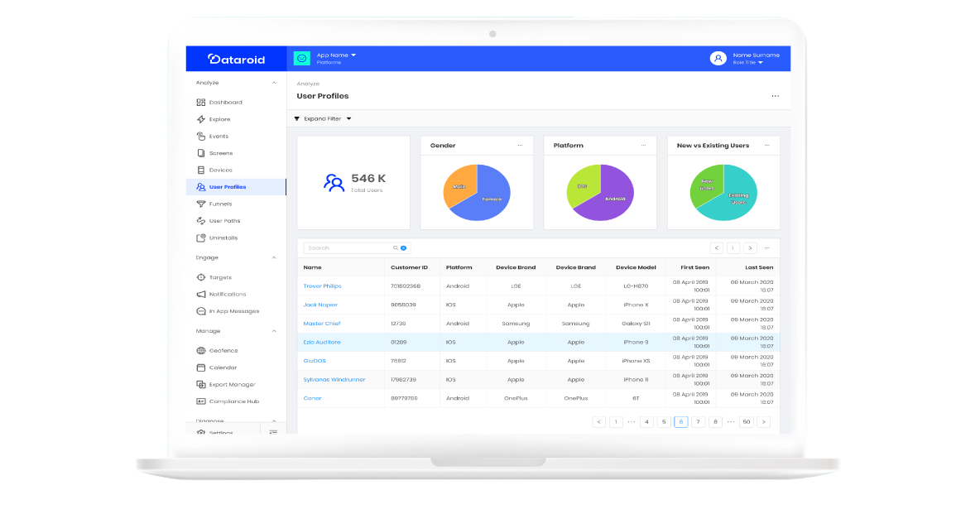
Task: Click the Devices icon in the sidebar
Action: point(200,170)
